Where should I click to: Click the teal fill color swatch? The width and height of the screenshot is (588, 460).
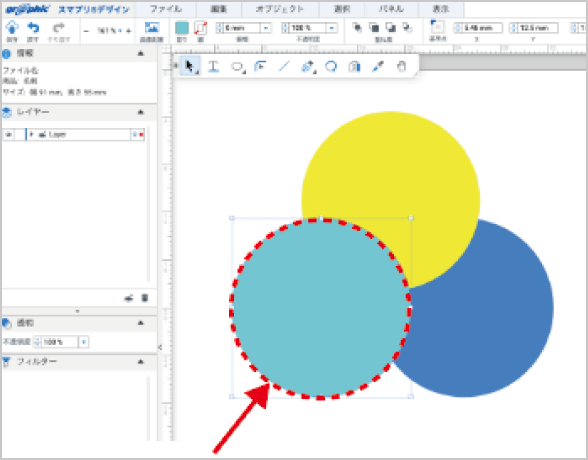click(182, 28)
